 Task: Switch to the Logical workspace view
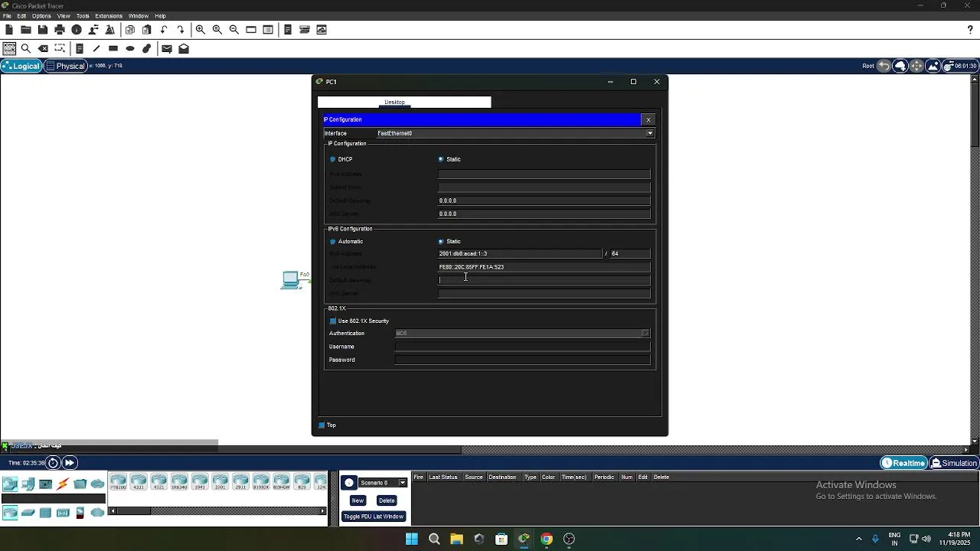pos(21,66)
